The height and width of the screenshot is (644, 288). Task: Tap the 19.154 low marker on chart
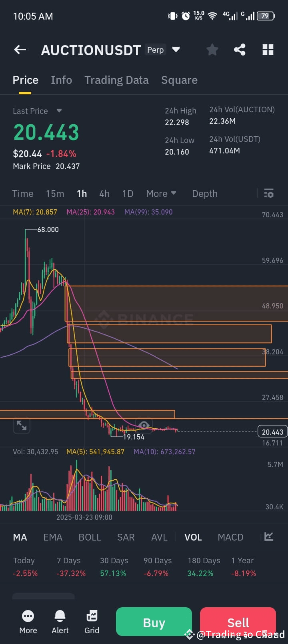tap(134, 437)
